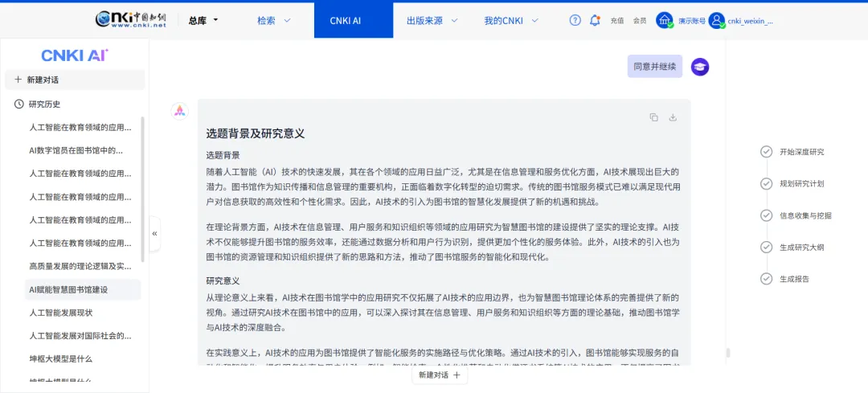Open the help question mark icon
This screenshot has width=868, height=393.
pyautogui.click(x=575, y=20)
